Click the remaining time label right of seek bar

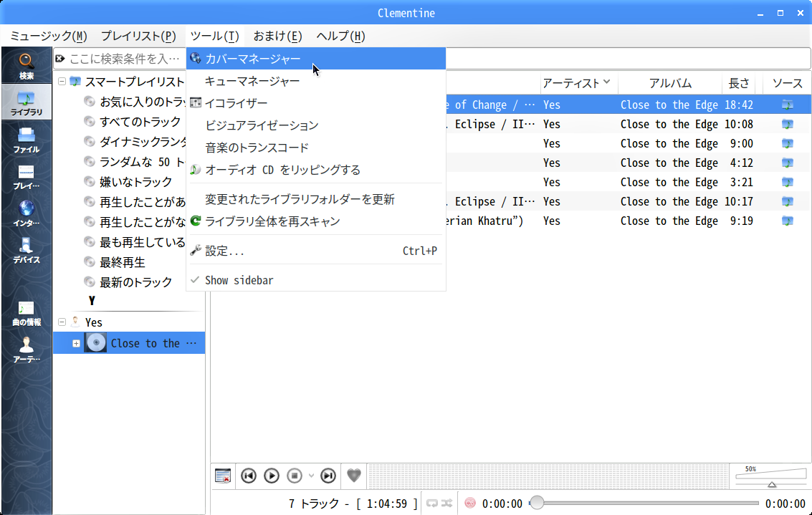pyautogui.click(x=785, y=504)
